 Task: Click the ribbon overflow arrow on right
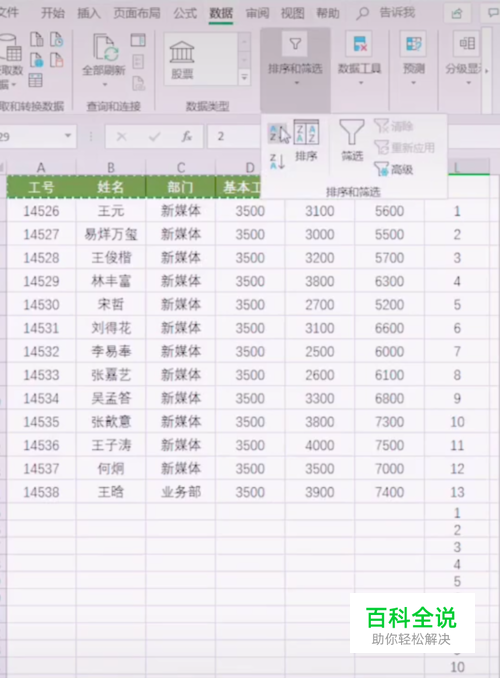pyautogui.click(x=487, y=70)
